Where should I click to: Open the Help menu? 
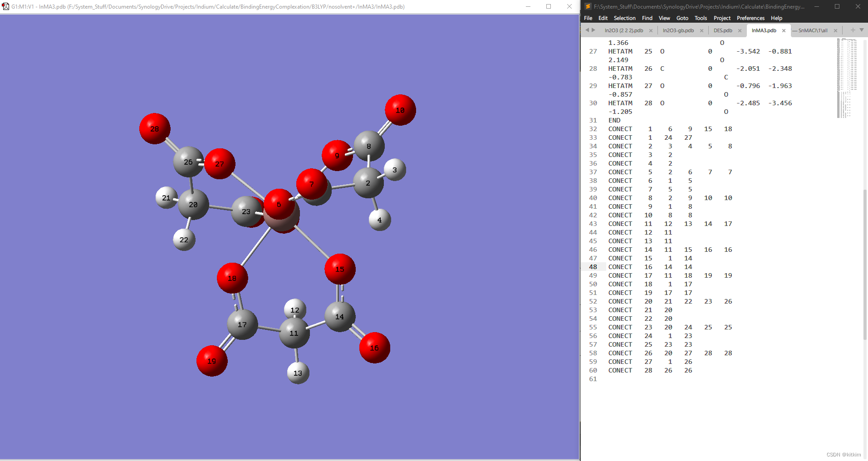click(776, 18)
